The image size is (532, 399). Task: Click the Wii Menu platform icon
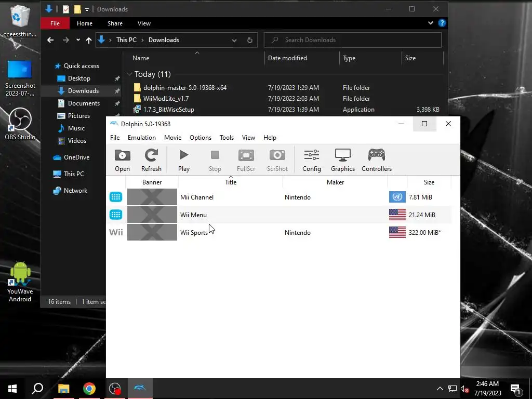[x=116, y=215]
